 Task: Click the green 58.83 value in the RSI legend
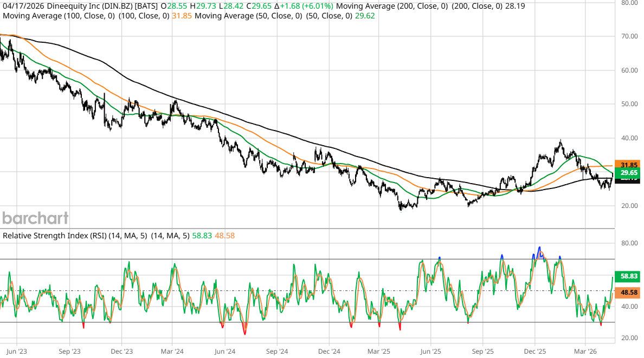click(202, 236)
